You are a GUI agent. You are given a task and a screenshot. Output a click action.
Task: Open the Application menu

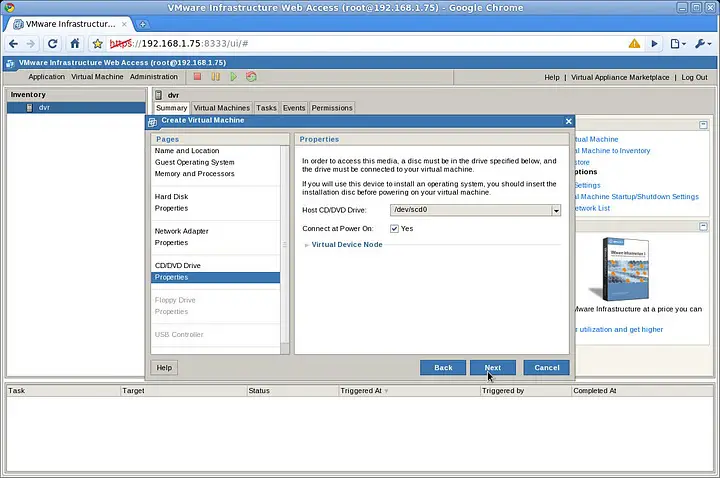pos(46,77)
